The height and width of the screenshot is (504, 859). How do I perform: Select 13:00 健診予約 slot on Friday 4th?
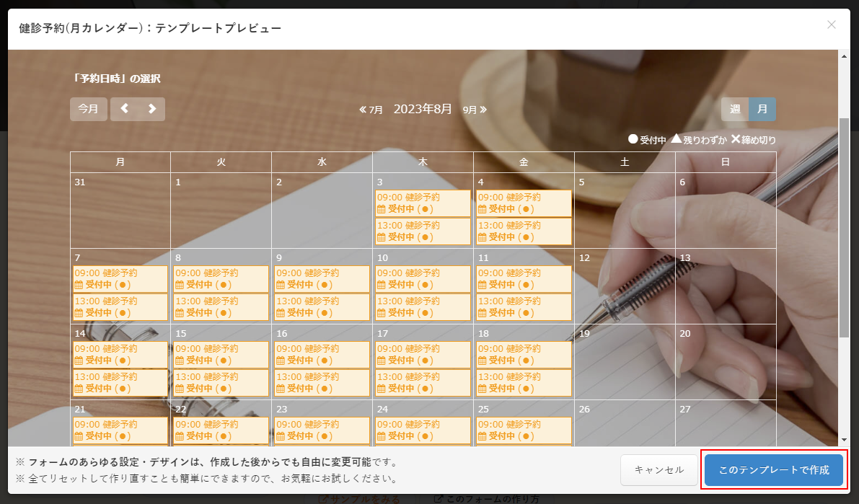point(524,231)
